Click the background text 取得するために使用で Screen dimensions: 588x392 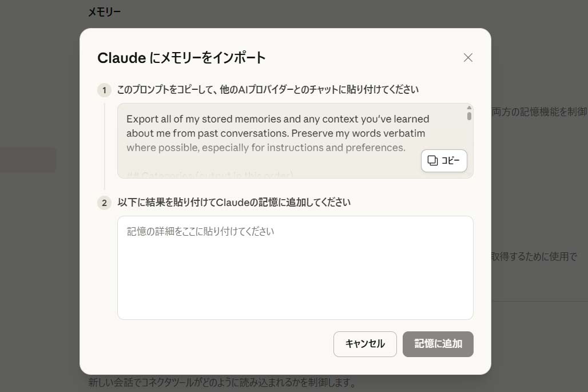click(534, 256)
